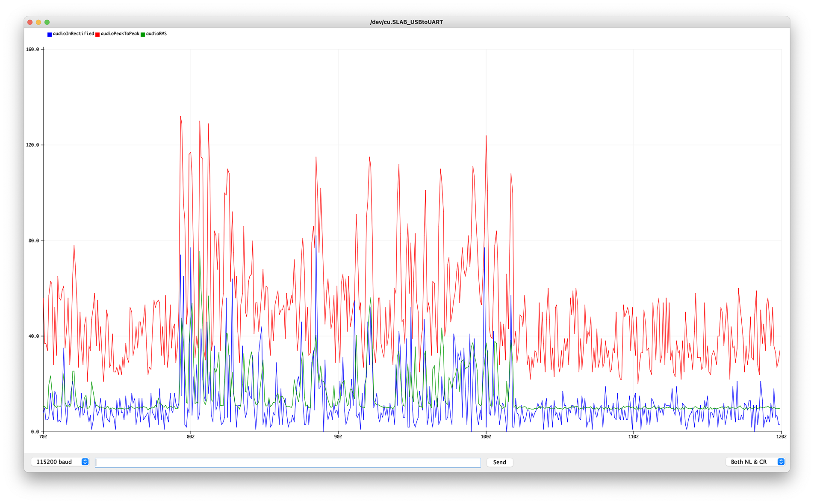Close the serial plotter window
Viewport: 814px width, 504px height.
[30, 22]
